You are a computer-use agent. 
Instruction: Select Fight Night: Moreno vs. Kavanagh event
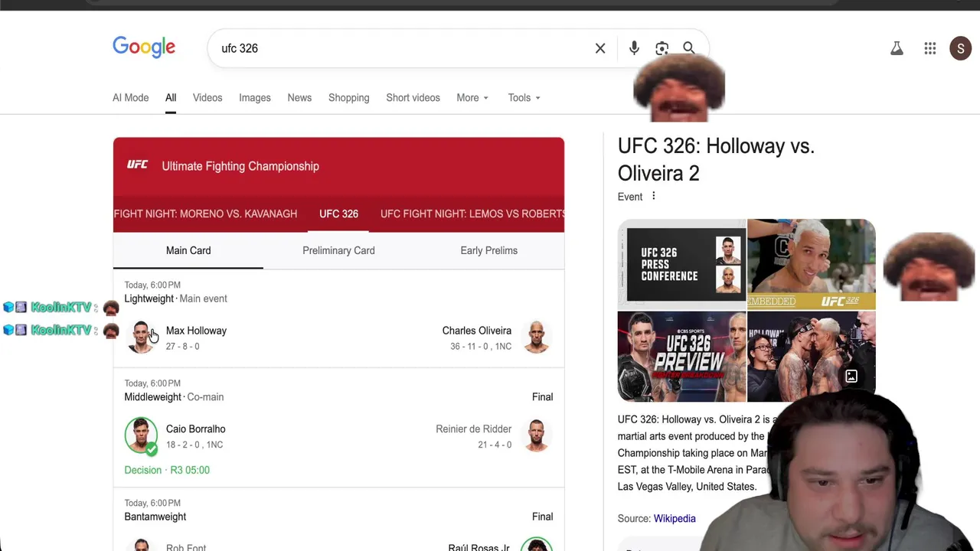click(205, 214)
